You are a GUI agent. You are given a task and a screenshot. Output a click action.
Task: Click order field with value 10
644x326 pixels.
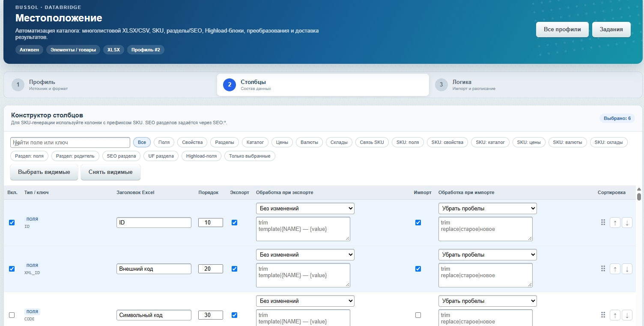pyautogui.click(x=211, y=222)
